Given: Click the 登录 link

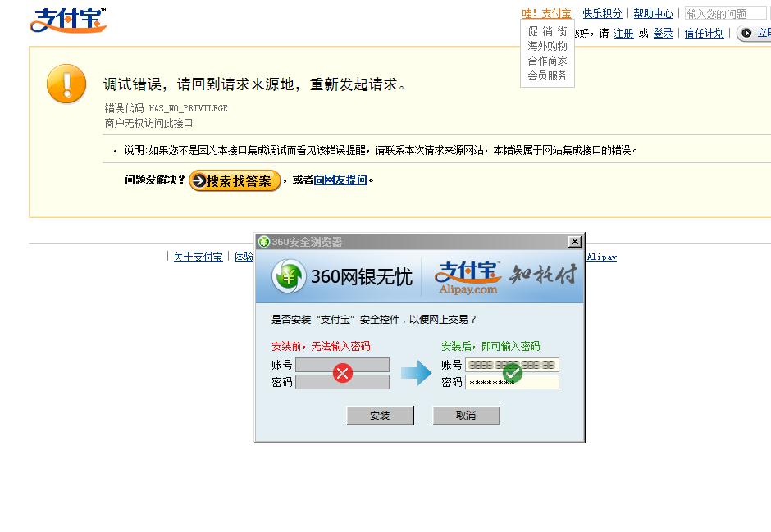Looking at the screenshot, I should tap(663, 34).
